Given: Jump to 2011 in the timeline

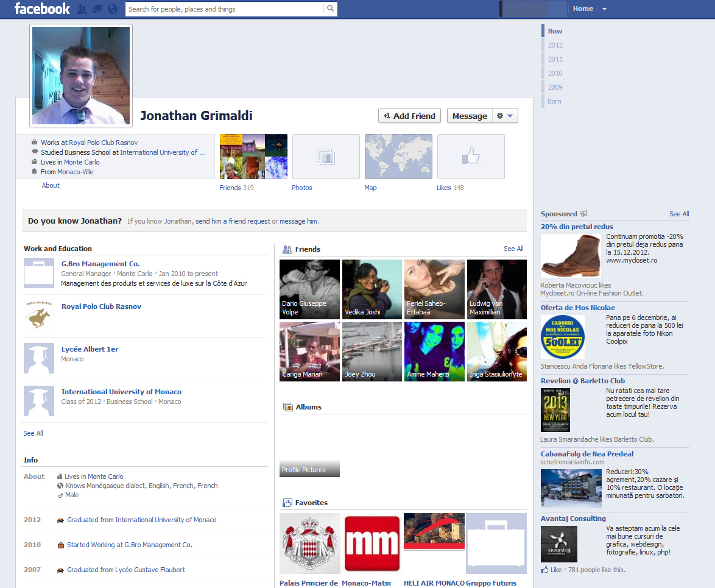Looking at the screenshot, I should (555, 59).
